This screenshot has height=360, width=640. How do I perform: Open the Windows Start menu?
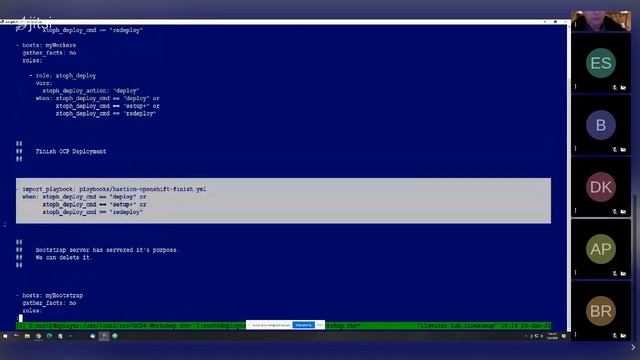click(5, 336)
